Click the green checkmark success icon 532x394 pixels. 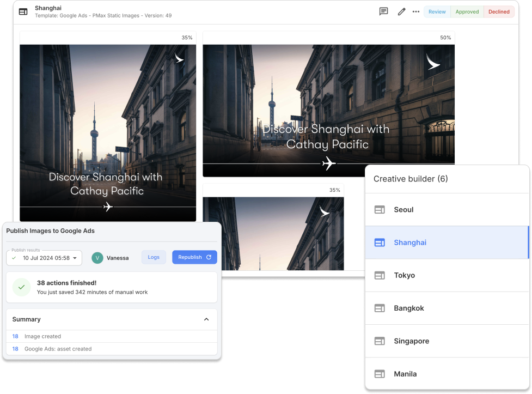tap(21, 287)
